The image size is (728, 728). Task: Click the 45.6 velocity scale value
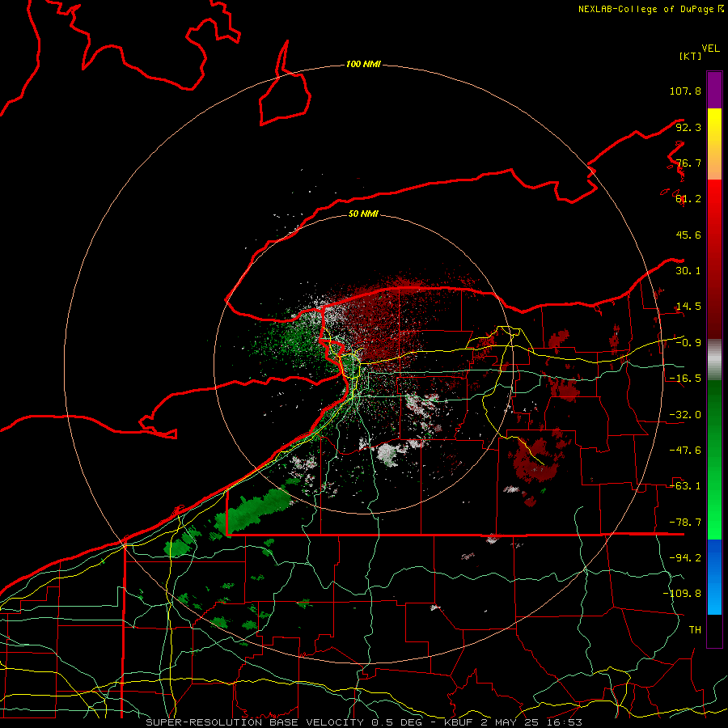coord(688,235)
